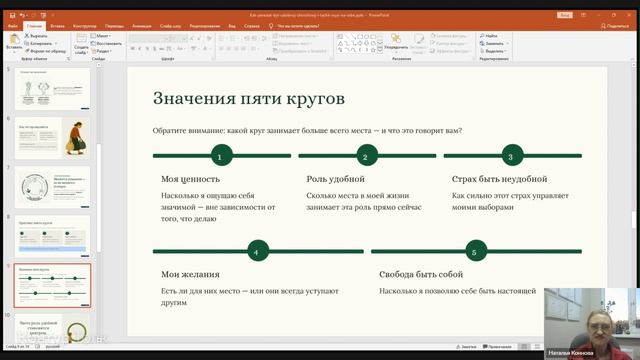
Task: Switch to Slide Sorter view in the status bar
Action: pos(537,347)
